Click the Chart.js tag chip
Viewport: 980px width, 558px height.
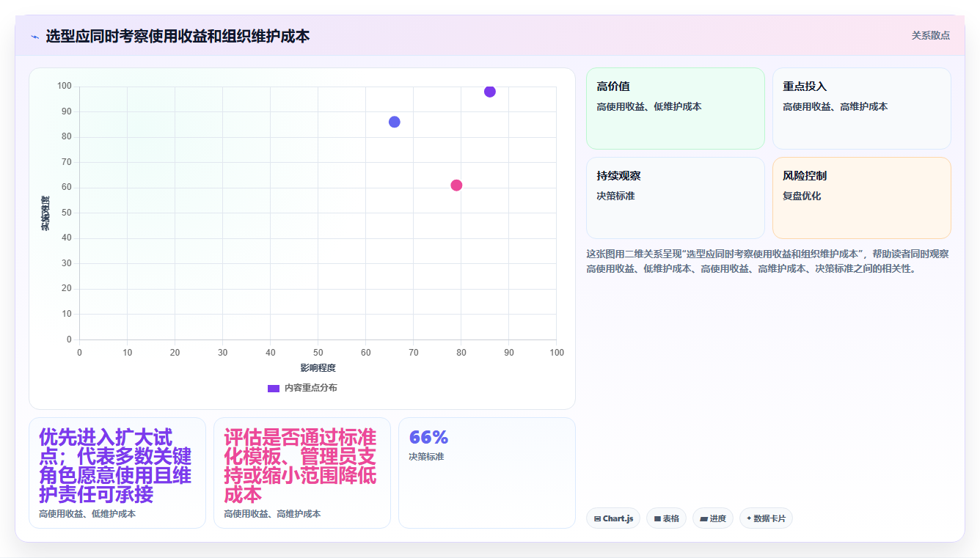(x=613, y=518)
